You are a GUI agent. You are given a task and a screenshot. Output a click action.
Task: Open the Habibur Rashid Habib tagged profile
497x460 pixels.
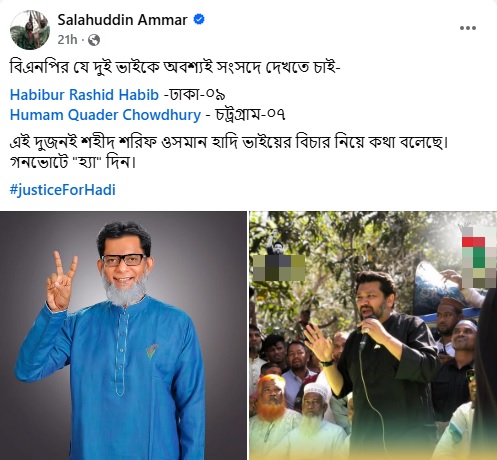pyautogui.click(x=84, y=95)
